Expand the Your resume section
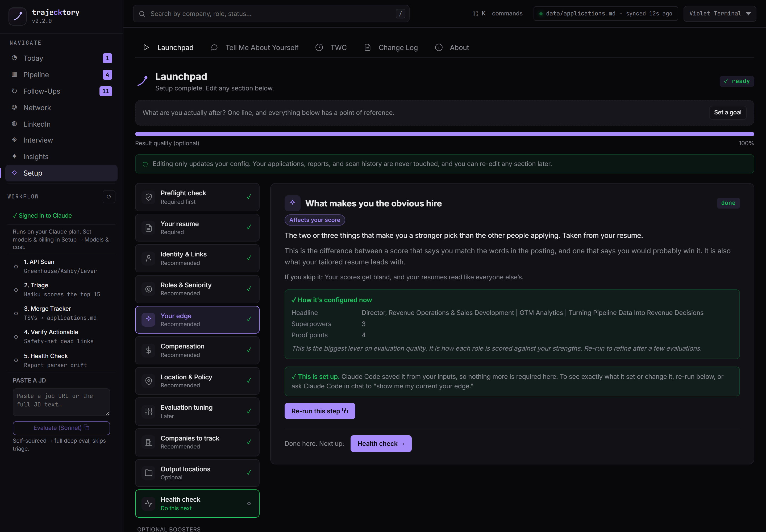The height and width of the screenshot is (532, 766). pos(197,228)
